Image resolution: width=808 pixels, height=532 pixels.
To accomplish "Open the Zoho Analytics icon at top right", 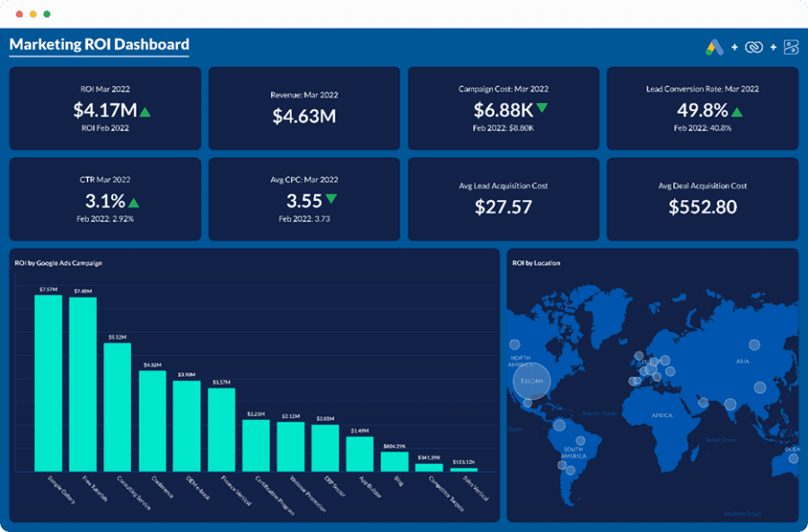I will [790, 46].
